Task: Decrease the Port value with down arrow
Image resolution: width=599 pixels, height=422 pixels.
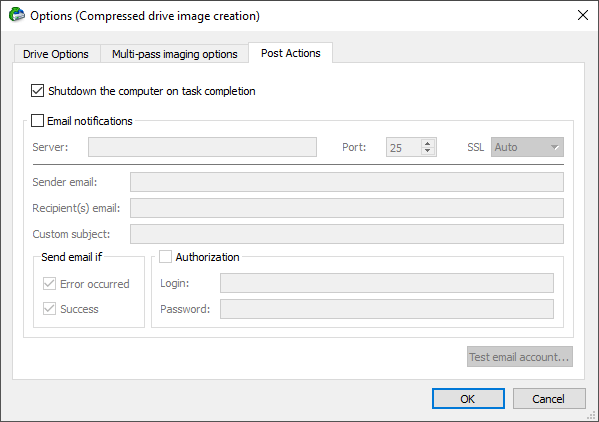Action: 427,151
